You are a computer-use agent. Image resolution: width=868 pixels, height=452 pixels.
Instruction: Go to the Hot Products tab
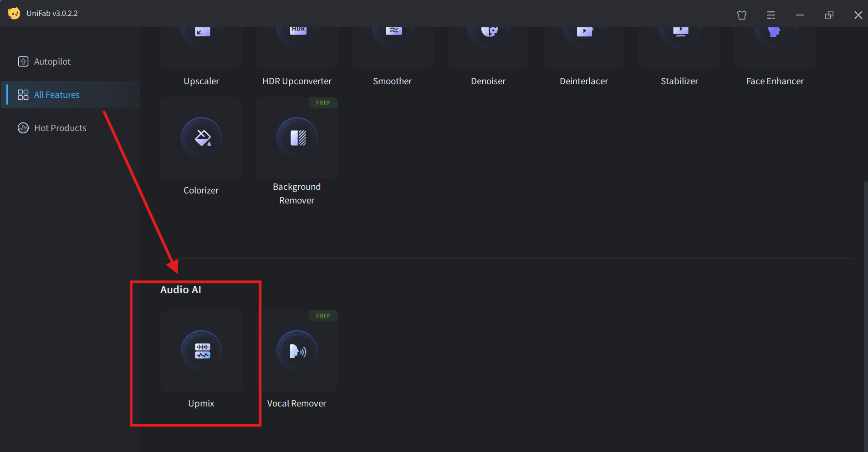tap(70, 128)
